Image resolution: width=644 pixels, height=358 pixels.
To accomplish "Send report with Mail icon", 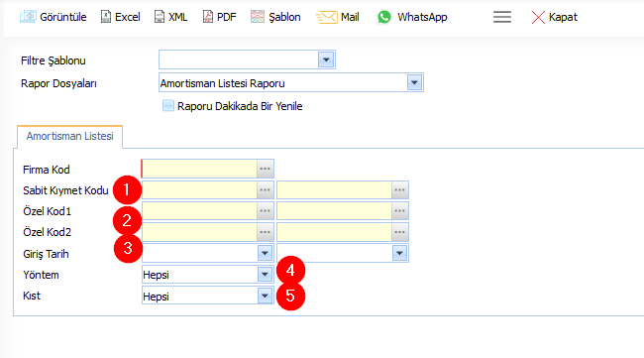I will [x=327, y=17].
